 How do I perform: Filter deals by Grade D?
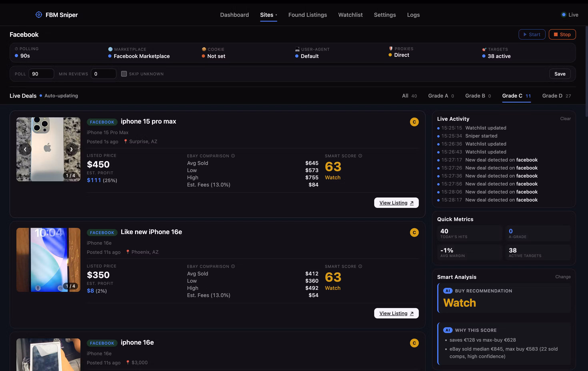point(556,96)
